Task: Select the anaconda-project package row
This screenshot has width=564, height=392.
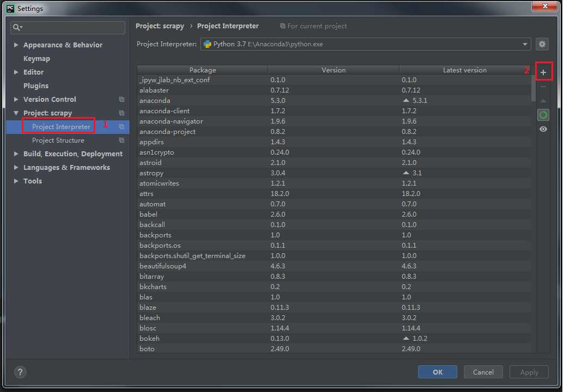Action: [x=334, y=132]
